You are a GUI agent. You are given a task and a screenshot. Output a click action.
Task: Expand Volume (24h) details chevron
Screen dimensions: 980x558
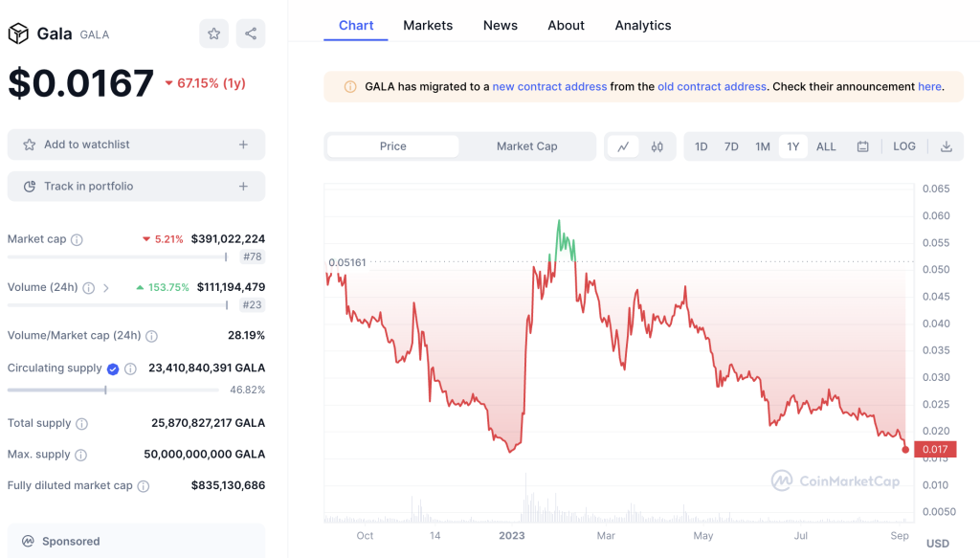coord(106,288)
